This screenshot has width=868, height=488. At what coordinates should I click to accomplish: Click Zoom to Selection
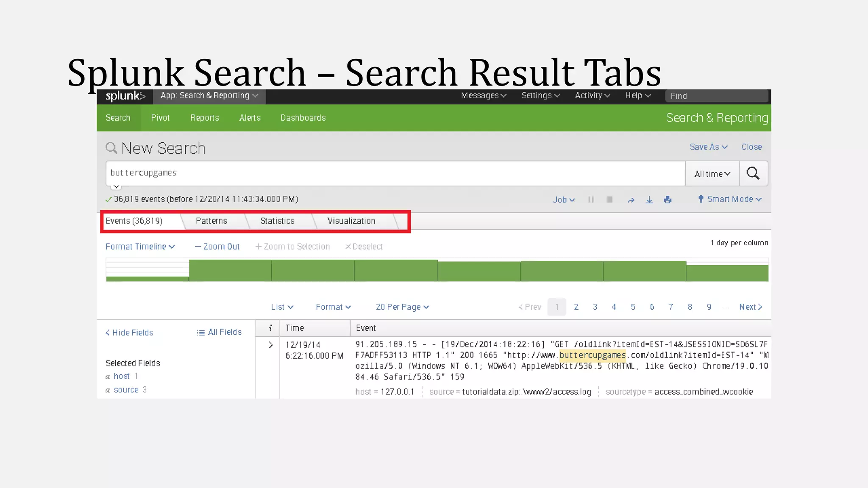[292, 247]
